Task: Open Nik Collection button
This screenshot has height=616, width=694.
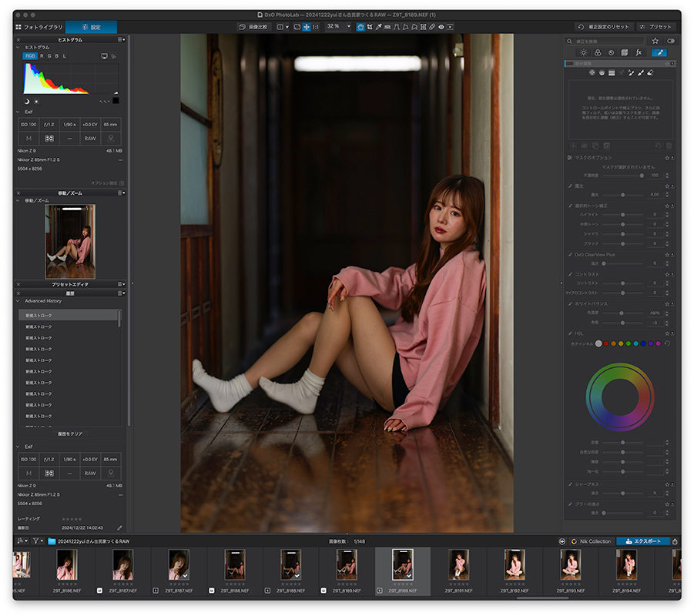Action: (591, 541)
